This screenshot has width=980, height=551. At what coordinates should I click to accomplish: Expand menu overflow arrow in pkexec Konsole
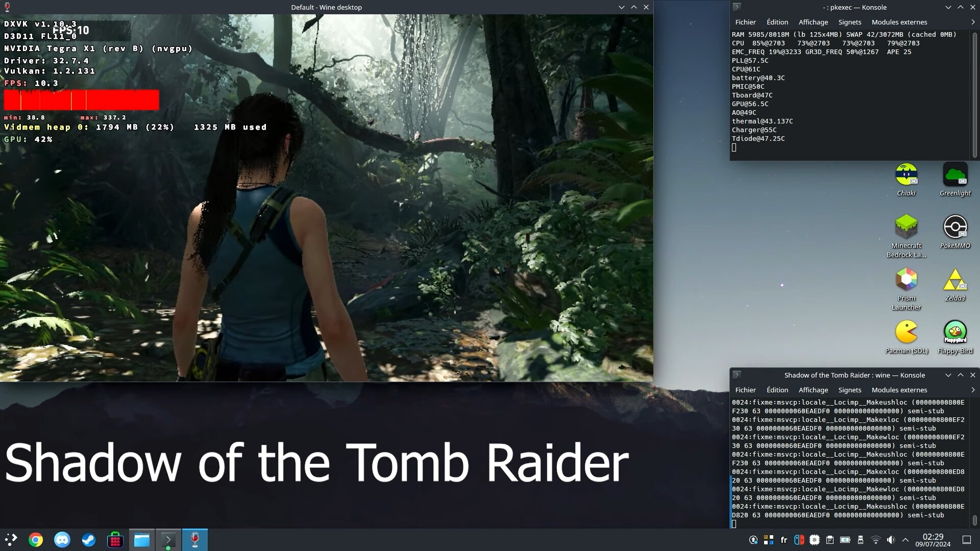pyautogui.click(x=973, y=22)
